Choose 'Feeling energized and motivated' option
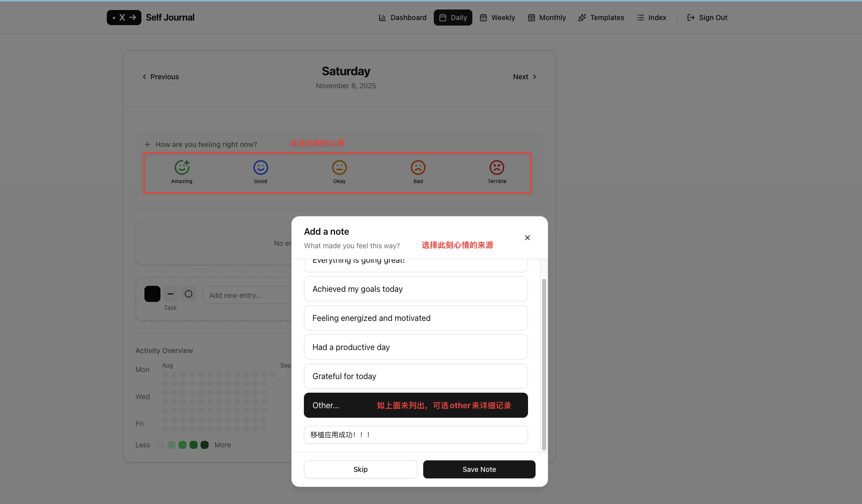 (416, 318)
